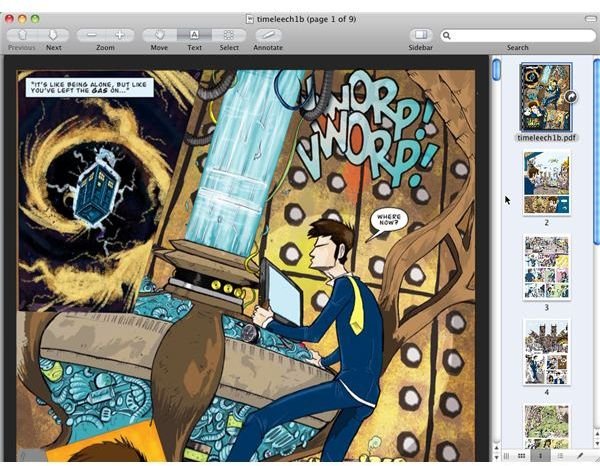This screenshot has height=466, width=600.
Task: Open the partially visible page 5 thumbnail
Action: click(x=546, y=427)
